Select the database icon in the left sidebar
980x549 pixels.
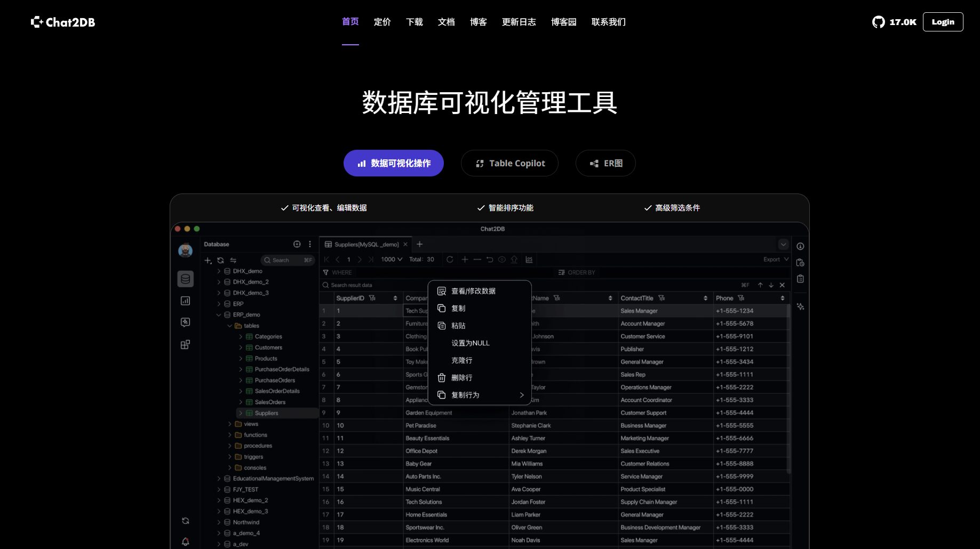tap(185, 278)
